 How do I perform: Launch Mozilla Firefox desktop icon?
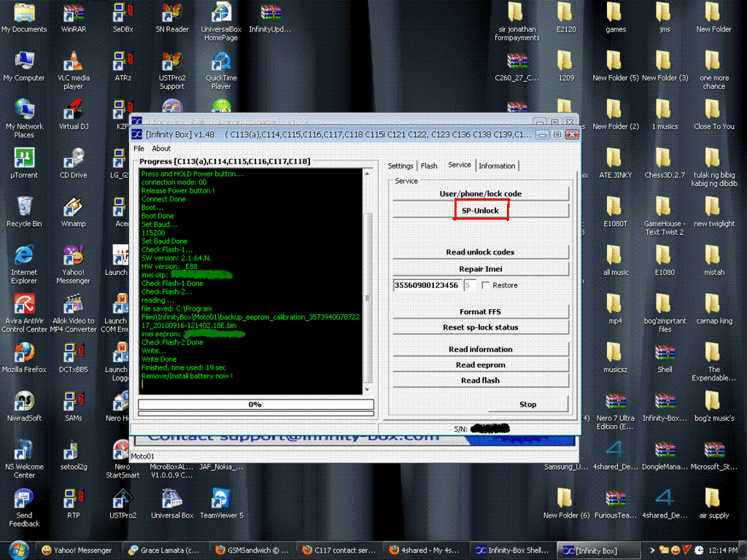pos(24,353)
